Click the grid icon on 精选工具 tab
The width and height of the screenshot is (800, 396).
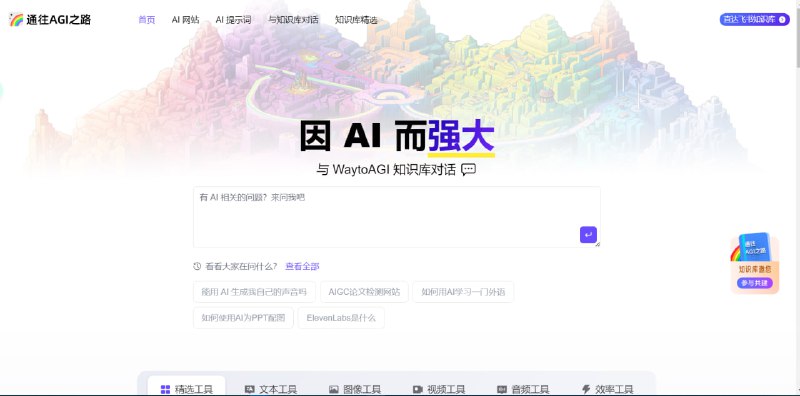tap(165, 390)
